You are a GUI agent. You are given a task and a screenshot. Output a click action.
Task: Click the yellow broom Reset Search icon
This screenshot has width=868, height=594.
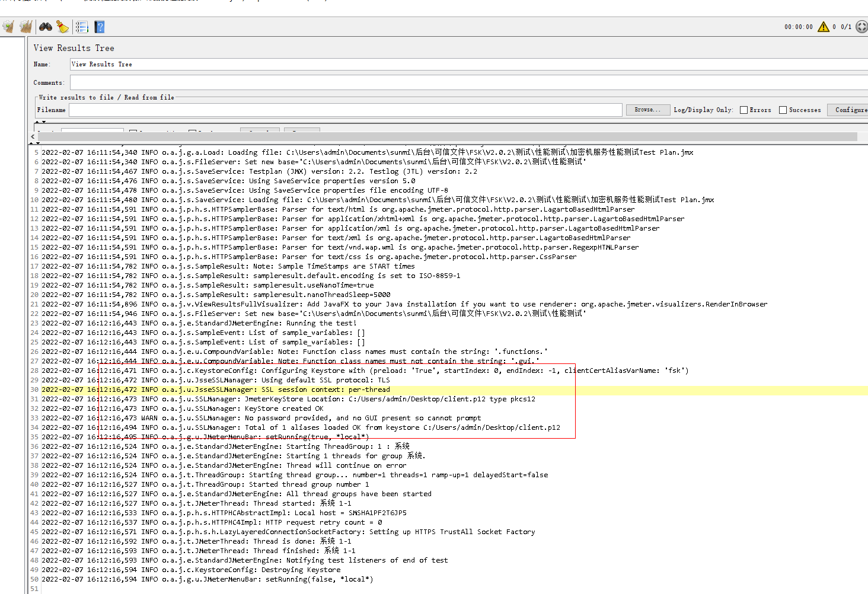[x=62, y=27]
